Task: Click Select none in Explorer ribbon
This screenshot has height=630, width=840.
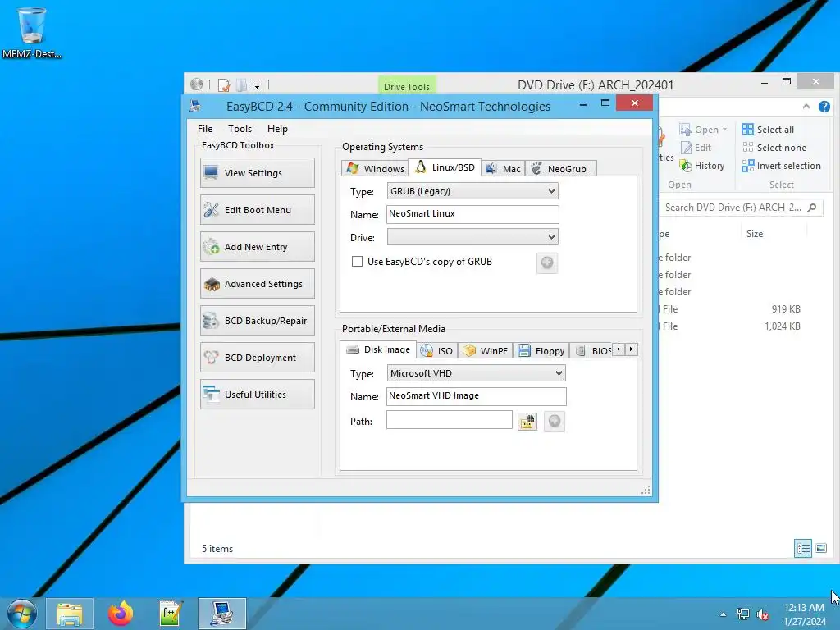Action: (774, 148)
